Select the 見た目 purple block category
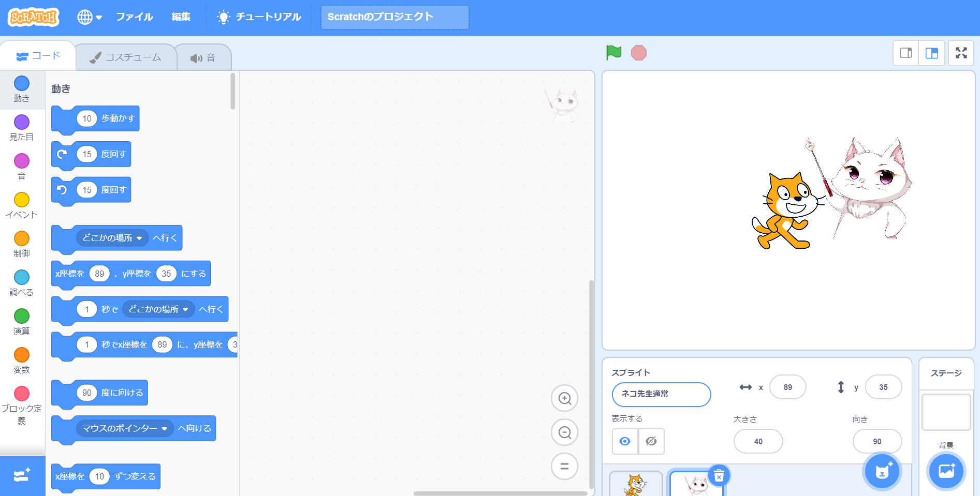Viewport: 980px width, 496px height. (x=22, y=127)
